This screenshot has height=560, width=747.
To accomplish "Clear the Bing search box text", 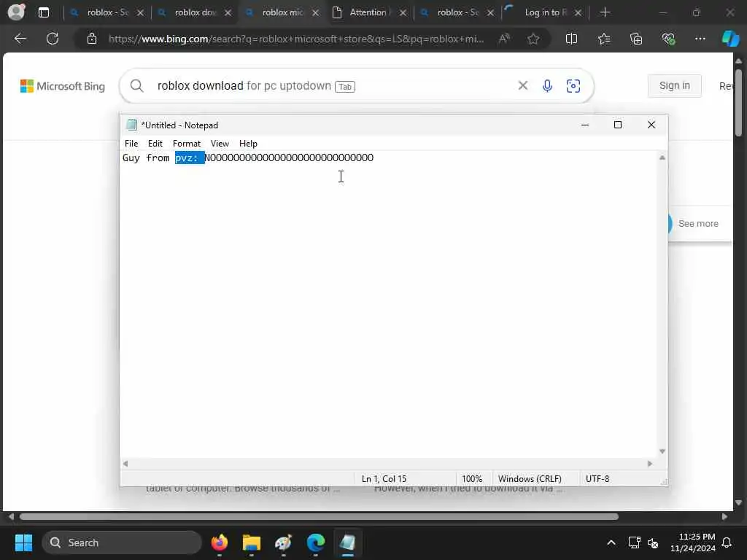I will (x=522, y=85).
